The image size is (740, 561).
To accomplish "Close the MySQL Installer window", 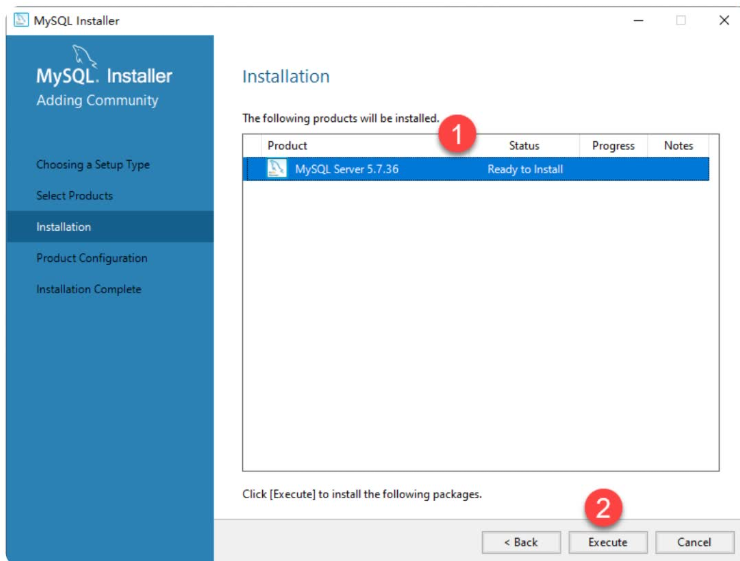I will click(724, 20).
